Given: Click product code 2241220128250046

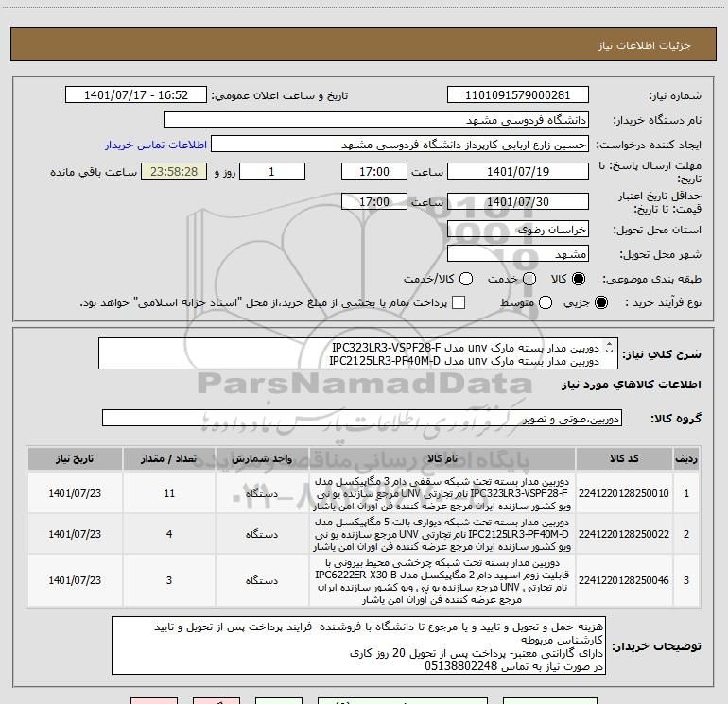Looking at the screenshot, I should [x=624, y=580].
